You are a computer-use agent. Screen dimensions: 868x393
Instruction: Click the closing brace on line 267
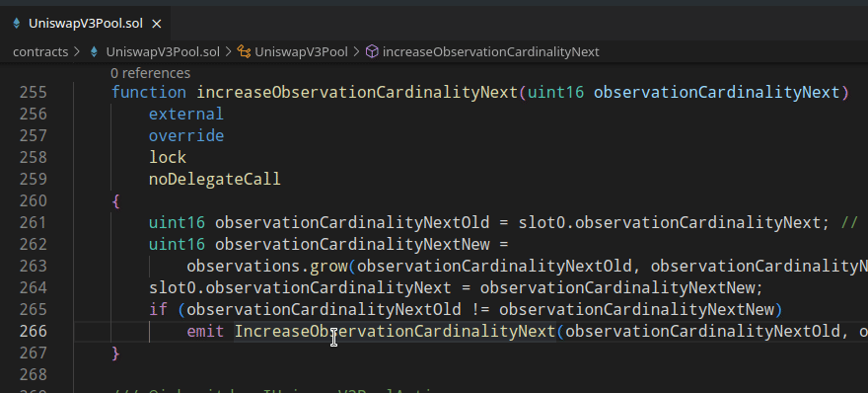[115, 353]
